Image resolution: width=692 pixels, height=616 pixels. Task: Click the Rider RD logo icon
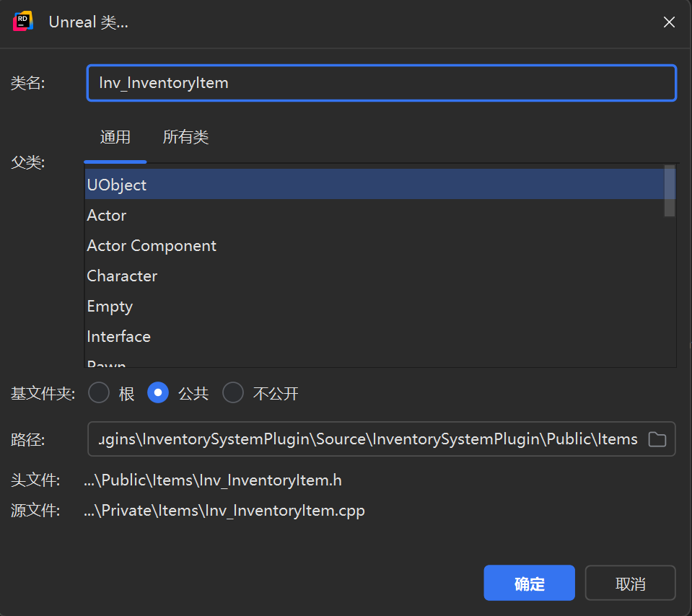pyautogui.click(x=23, y=22)
